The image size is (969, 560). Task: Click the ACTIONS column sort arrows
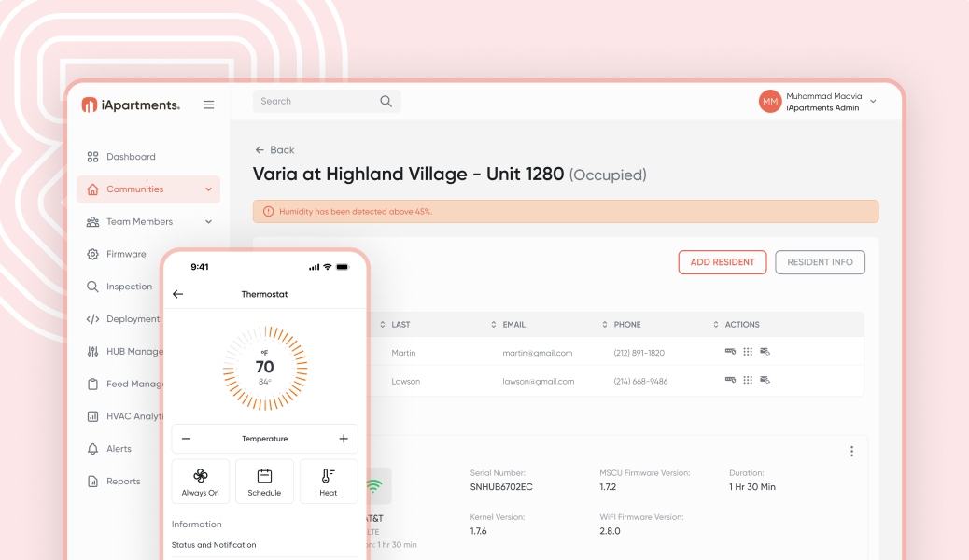pyautogui.click(x=716, y=325)
